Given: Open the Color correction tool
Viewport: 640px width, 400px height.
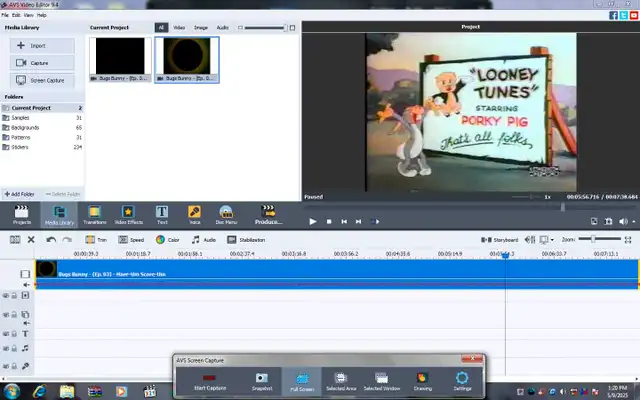Looking at the screenshot, I should tap(167, 240).
